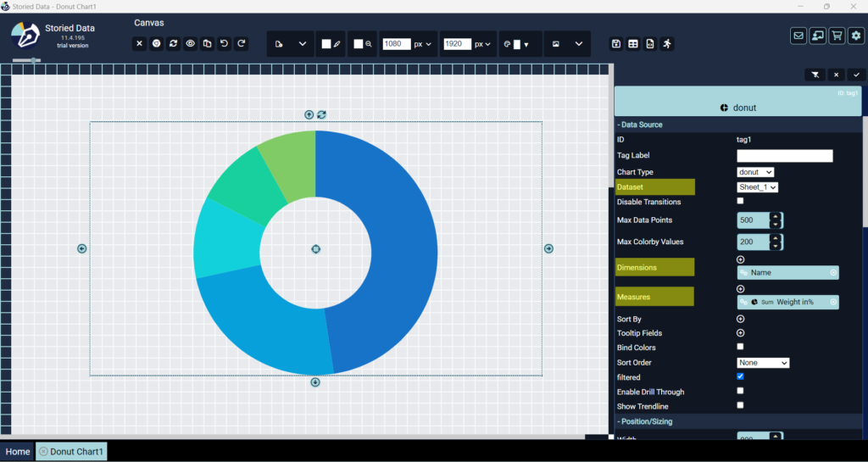Expand the Sort Order dropdown
Viewport: 868px width, 462px height.
763,363
